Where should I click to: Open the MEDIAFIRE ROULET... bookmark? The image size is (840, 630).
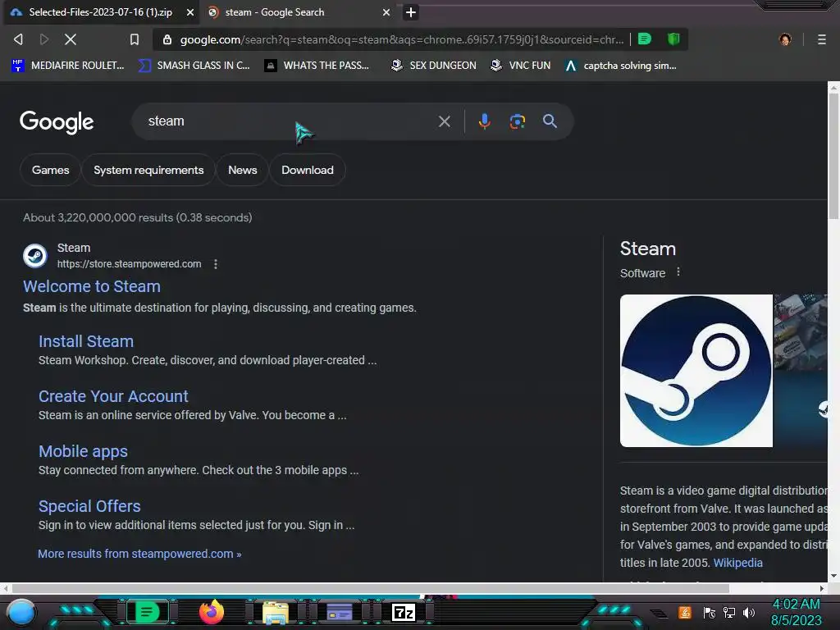tap(68, 66)
